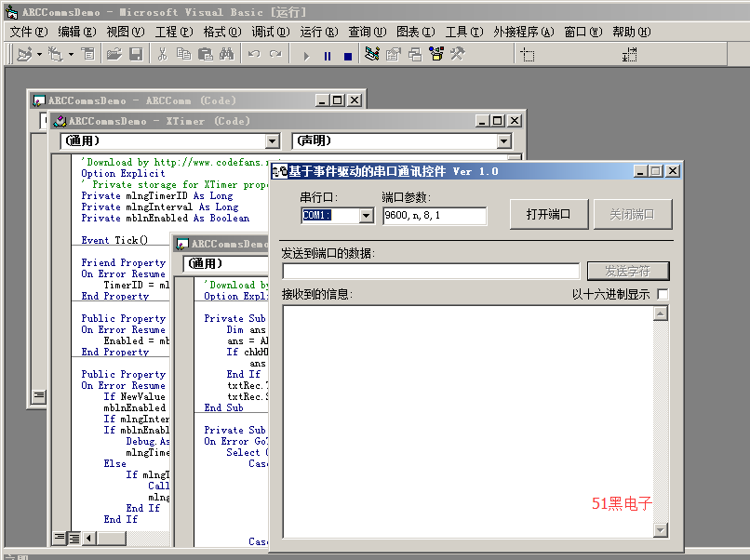750x560 pixels.
Task: Click the size dimensions toolbar icon
Action: point(629,55)
